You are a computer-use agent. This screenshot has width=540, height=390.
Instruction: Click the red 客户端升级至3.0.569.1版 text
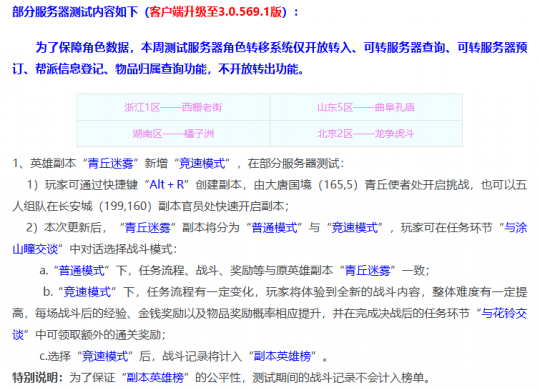(216, 12)
